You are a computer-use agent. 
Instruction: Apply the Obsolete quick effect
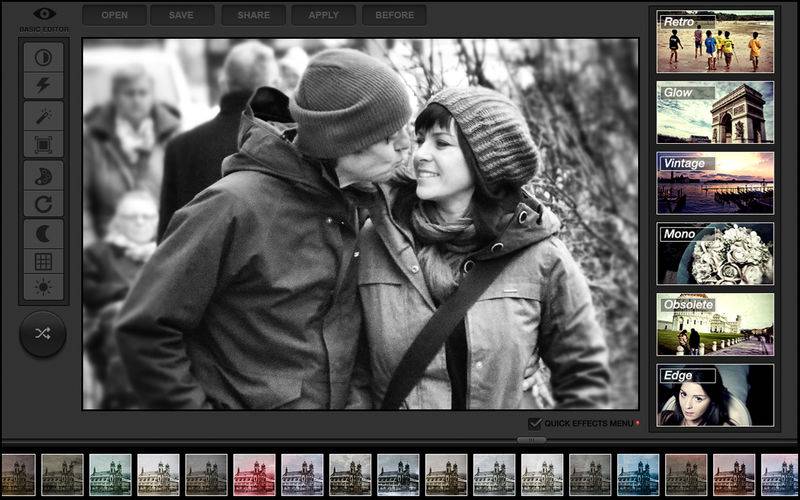[715, 324]
